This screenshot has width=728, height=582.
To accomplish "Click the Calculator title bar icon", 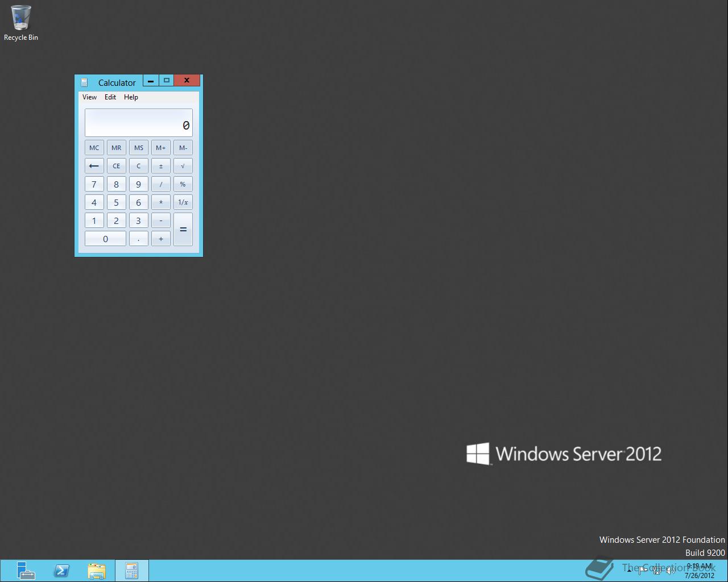I will pos(84,82).
